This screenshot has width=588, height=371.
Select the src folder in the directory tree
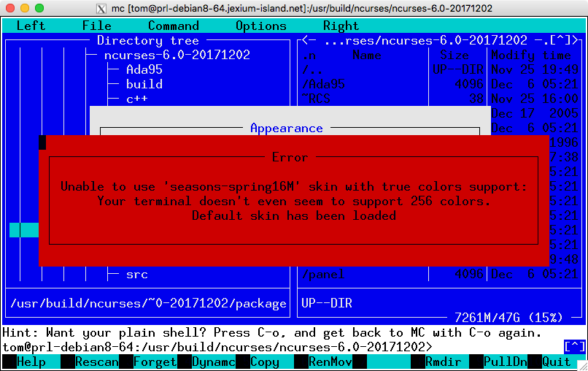[x=136, y=275]
